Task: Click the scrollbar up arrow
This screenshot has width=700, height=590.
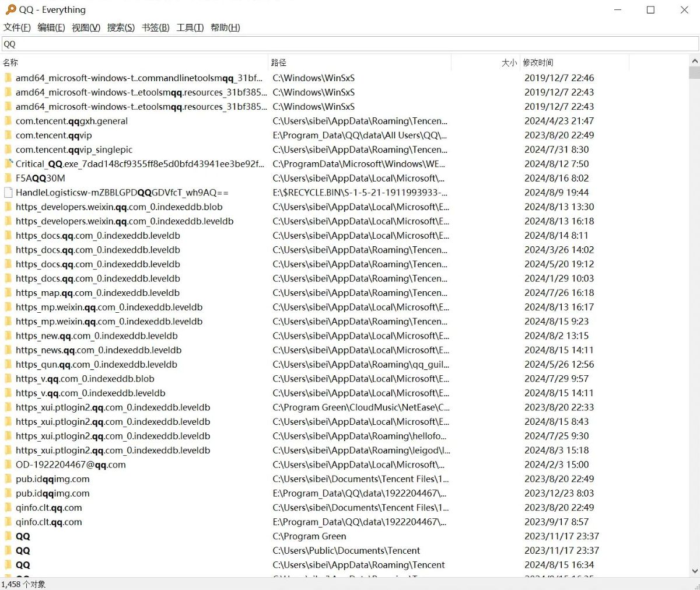Action: [694, 61]
